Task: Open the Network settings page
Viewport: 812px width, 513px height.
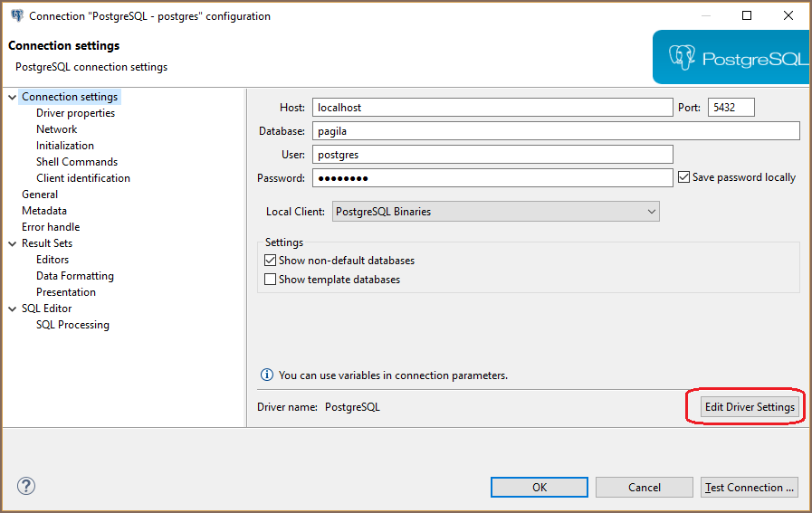Action: [56, 129]
